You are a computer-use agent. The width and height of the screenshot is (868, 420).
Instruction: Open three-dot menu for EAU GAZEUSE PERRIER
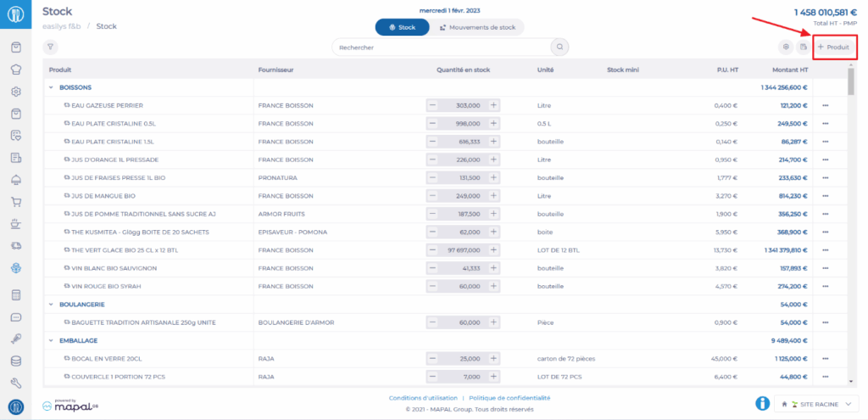click(825, 106)
